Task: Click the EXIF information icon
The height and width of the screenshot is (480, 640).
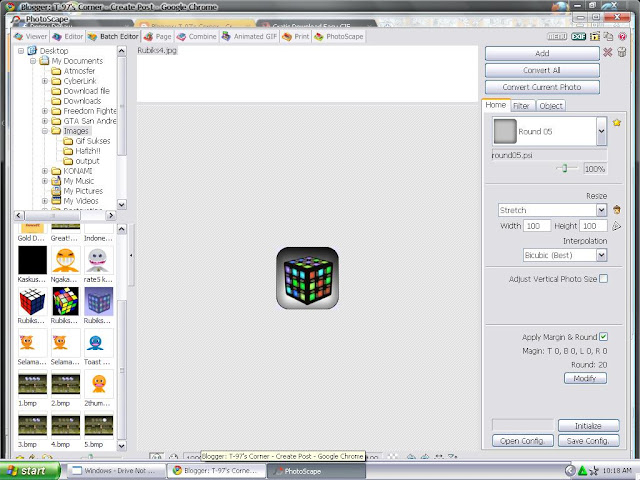Action: (578, 36)
